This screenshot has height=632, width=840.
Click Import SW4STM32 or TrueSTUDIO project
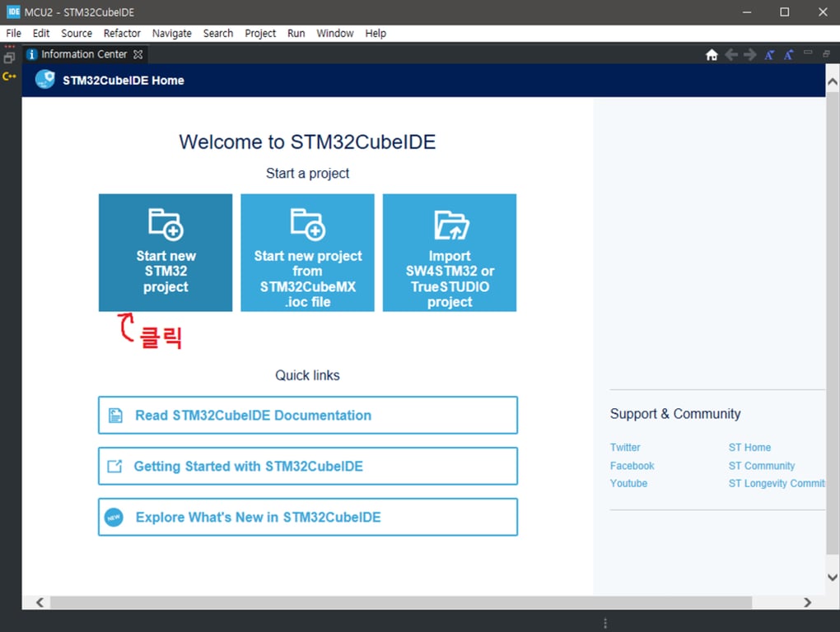[x=450, y=253]
